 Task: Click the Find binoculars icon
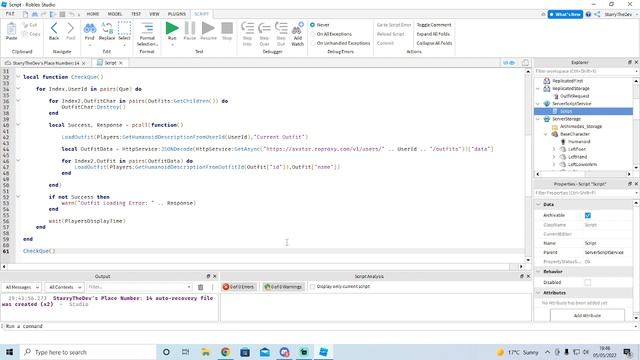(89, 28)
